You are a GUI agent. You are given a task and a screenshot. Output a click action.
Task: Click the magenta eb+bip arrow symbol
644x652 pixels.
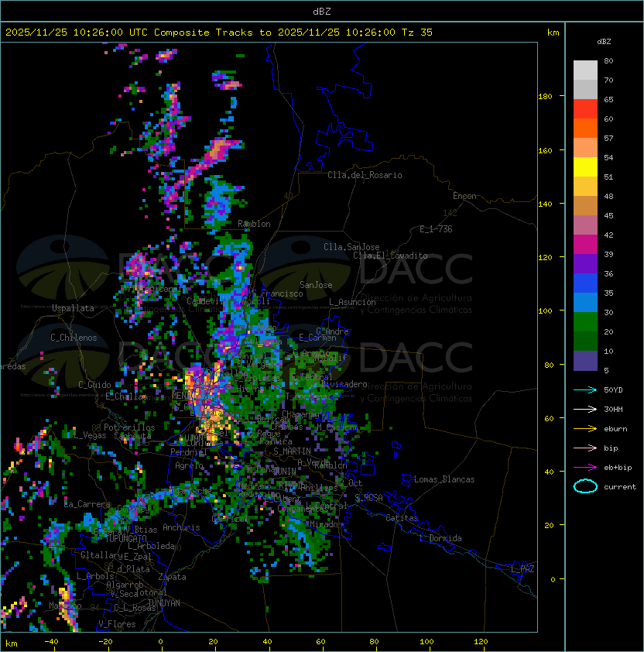pos(585,468)
